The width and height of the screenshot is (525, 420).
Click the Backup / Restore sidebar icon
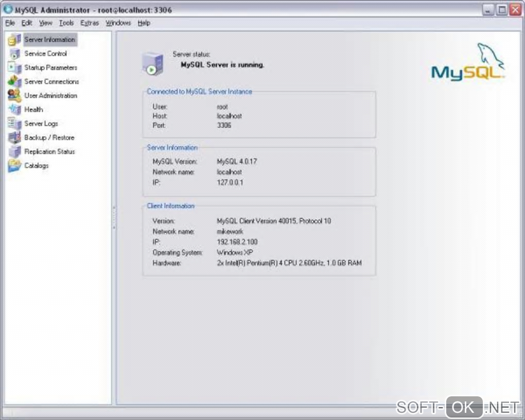coord(14,137)
